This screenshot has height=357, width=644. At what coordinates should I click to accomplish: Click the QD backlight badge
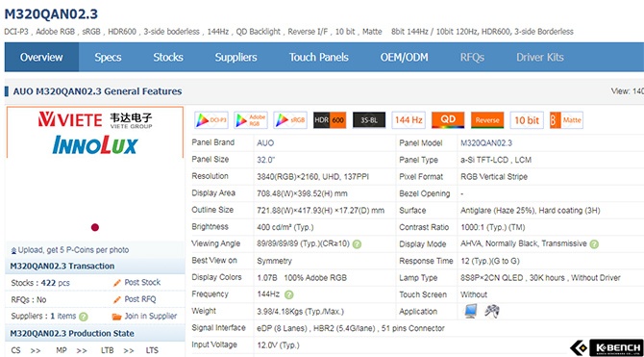click(448, 120)
